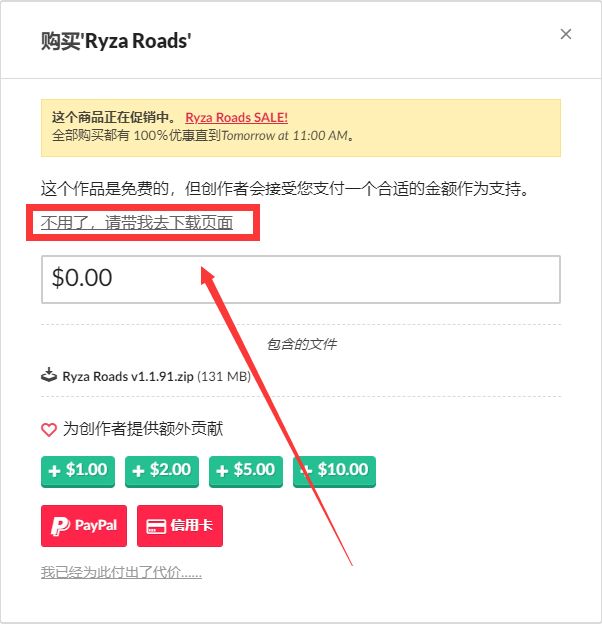
Task: Click the 为创作者提供额外贡献 label
Action: point(143,429)
